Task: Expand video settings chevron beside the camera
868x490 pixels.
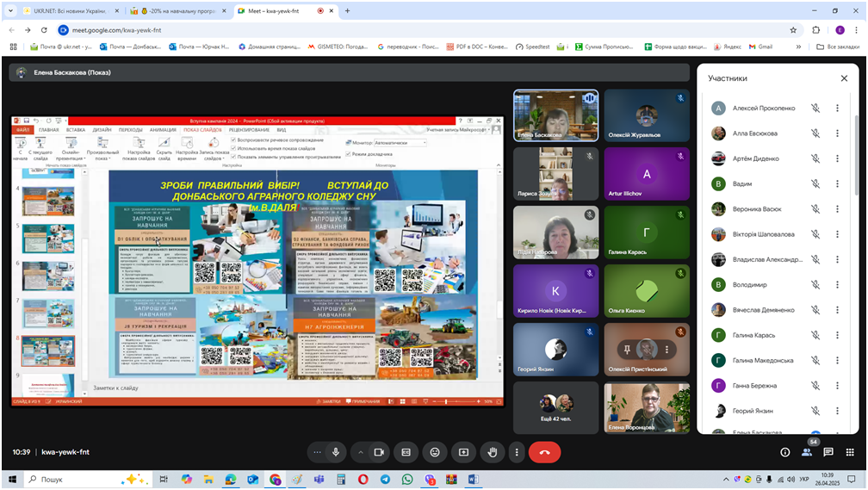Action: 360,452
